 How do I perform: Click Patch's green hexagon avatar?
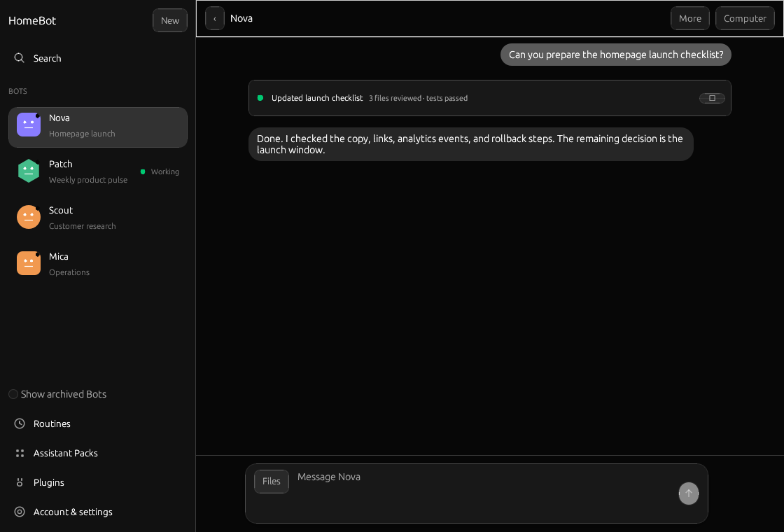click(29, 171)
